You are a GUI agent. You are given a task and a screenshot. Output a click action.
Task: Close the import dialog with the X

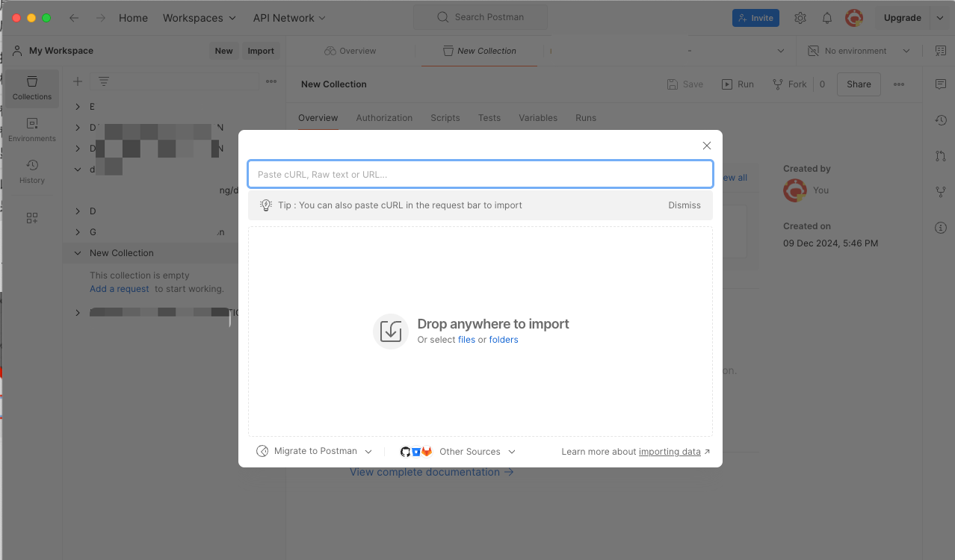[706, 146]
